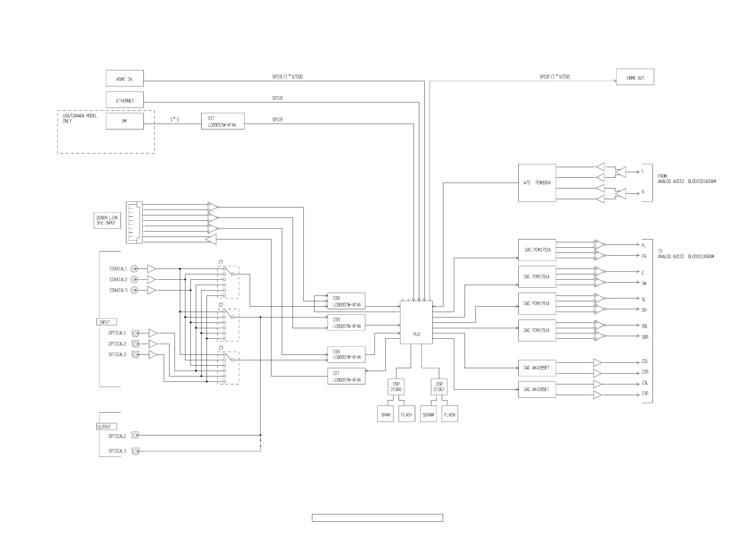
Task: Select the HDMI OUT block
Action: click(x=635, y=77)
